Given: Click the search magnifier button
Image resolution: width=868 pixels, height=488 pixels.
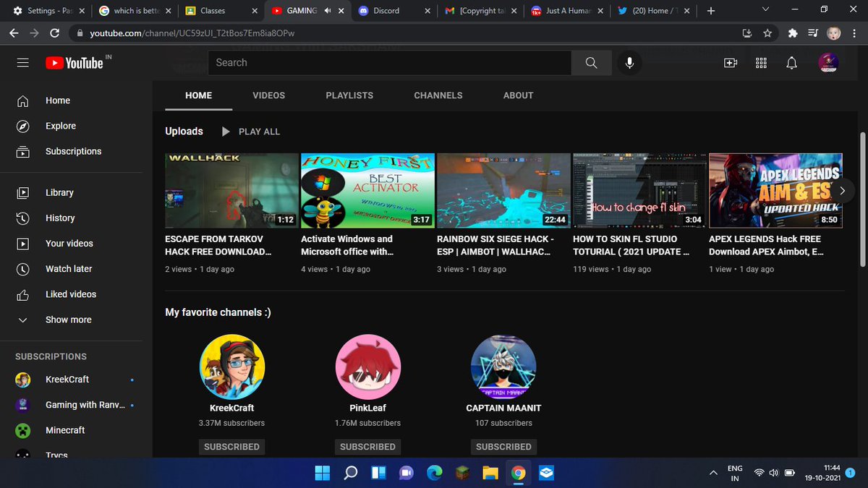Looking at the screenshot, I should pos(591,63).
